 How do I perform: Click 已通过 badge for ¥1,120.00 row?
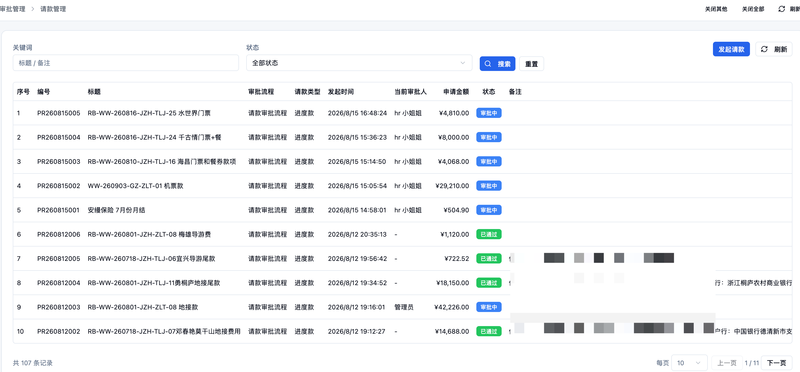coord(489,234)
